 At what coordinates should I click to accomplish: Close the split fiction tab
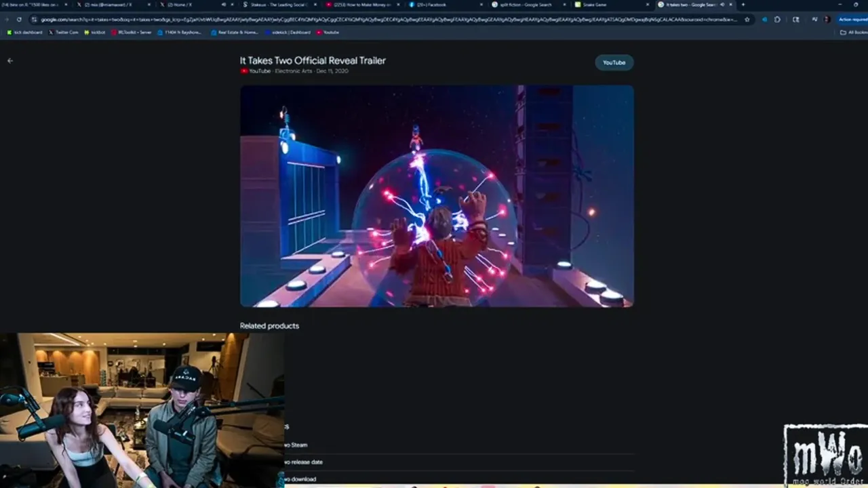pos(564,5)
